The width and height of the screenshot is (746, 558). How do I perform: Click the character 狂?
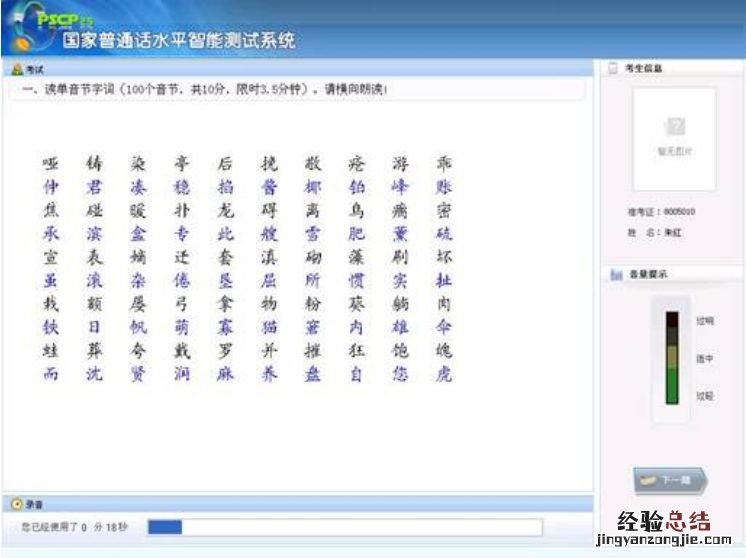pos(356,350)
